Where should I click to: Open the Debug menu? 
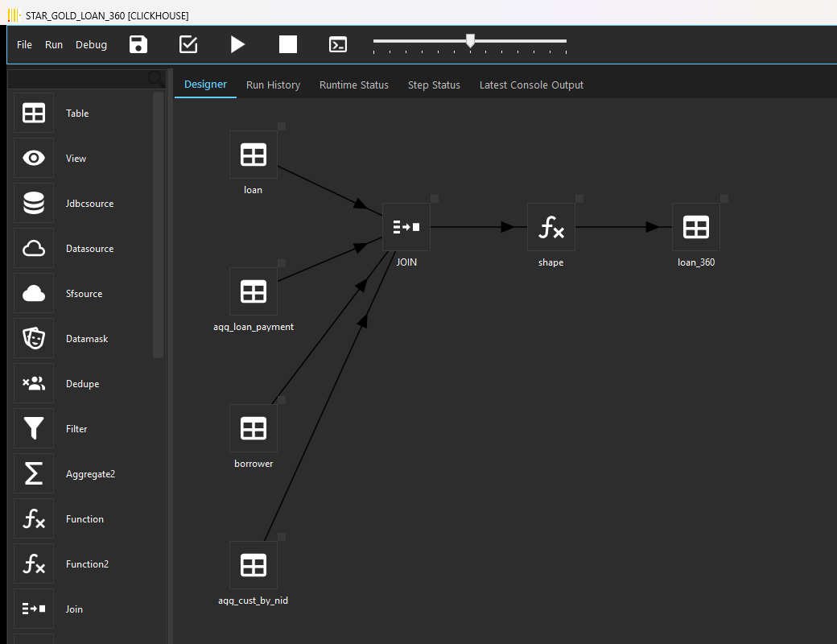91,45
